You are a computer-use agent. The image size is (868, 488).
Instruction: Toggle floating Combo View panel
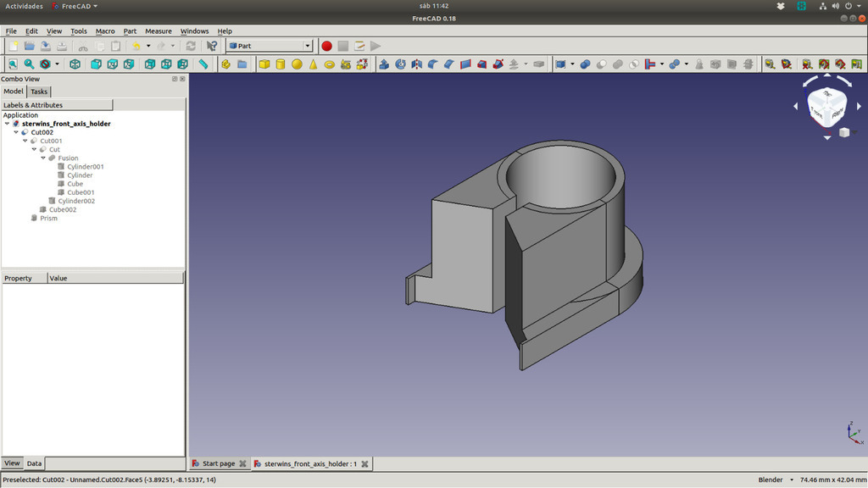pos(175,79)
